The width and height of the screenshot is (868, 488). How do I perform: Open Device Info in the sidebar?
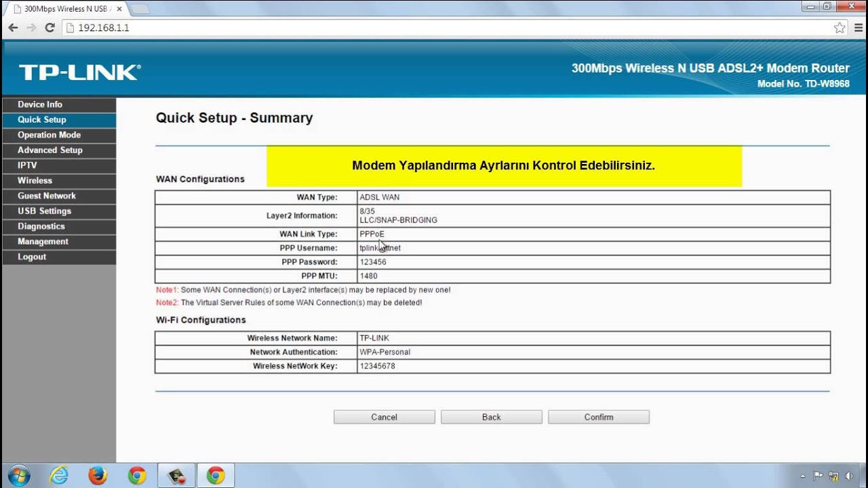(x=59, y=104)
